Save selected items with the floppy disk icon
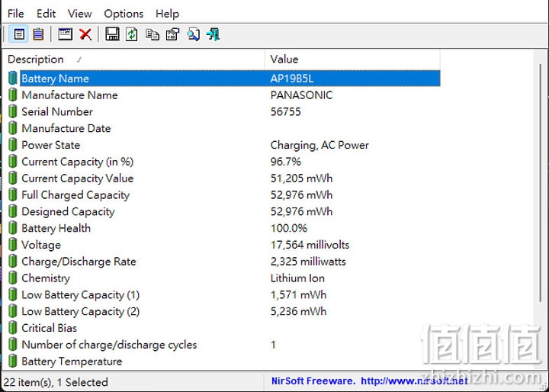The height and width of the screenshot is (392, 549). pos(112,34)
